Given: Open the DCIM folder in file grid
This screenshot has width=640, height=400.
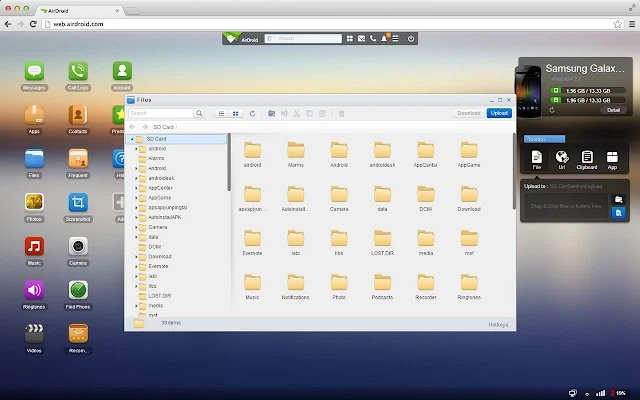Looking at the screenshot, I should coord(426,196).
